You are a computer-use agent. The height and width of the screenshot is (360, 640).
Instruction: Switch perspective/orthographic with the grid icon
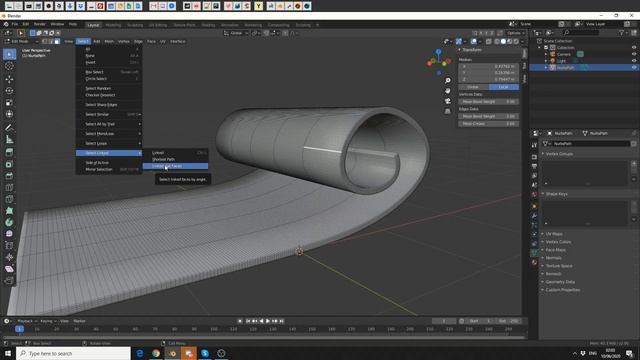point(448,111)
